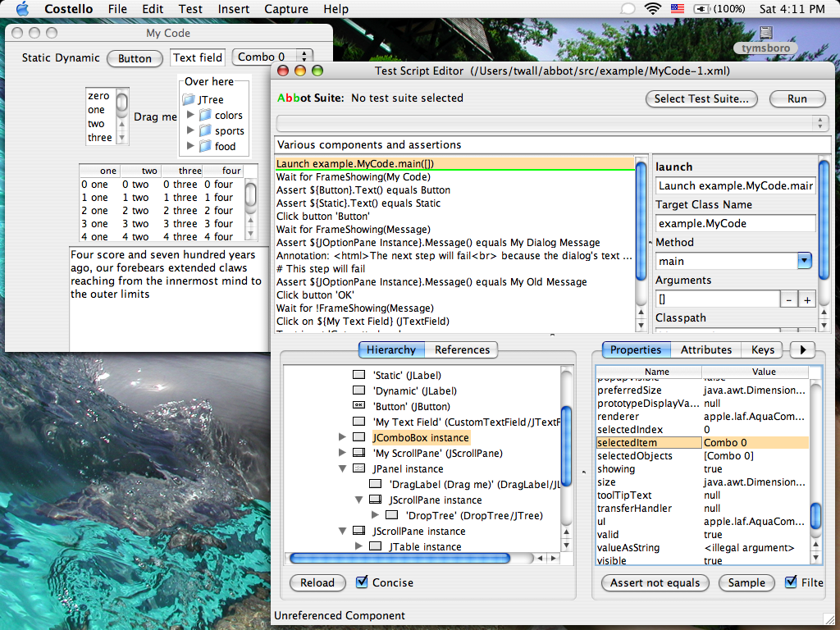Click the Run button

coord(797,98)
